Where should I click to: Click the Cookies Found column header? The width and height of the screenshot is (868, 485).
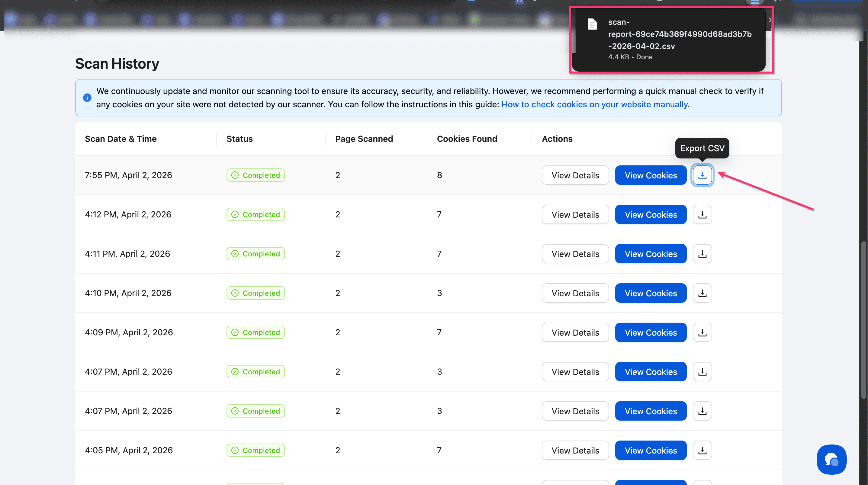pyautogui.click(x=467, y=139)
